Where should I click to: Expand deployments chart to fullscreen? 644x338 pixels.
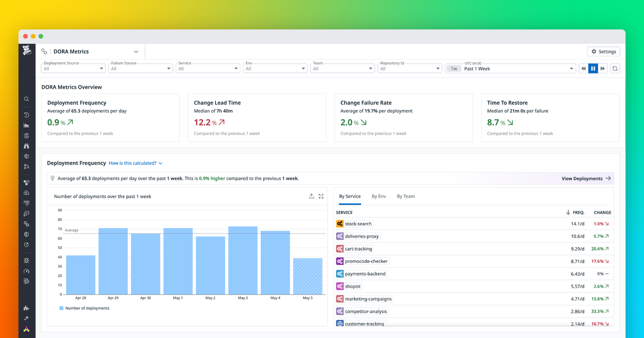click(x=321, y=196)
